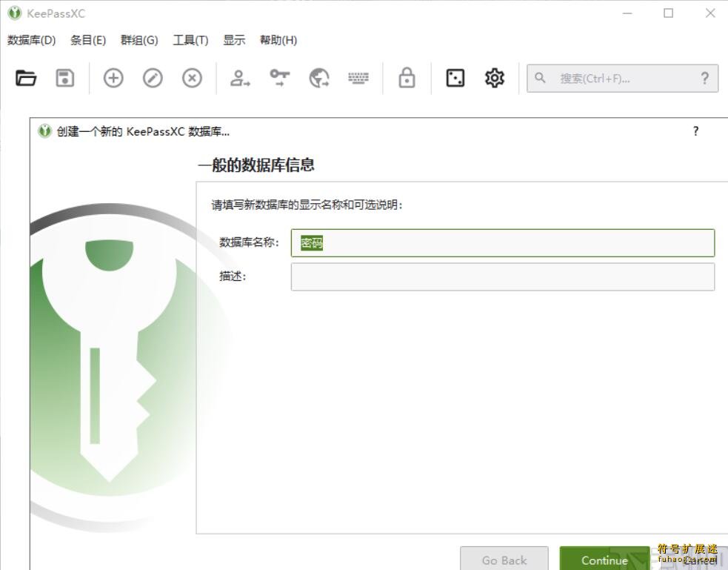Lock the database with the padlock icon
The height and width of the screenshot is (570, 728).
click(x=407, y=78)
